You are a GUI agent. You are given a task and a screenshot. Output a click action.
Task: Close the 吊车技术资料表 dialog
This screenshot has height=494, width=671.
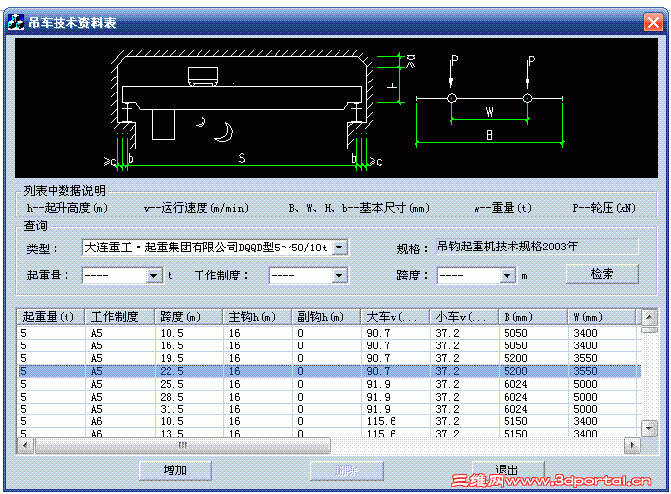tap(653, 22)
